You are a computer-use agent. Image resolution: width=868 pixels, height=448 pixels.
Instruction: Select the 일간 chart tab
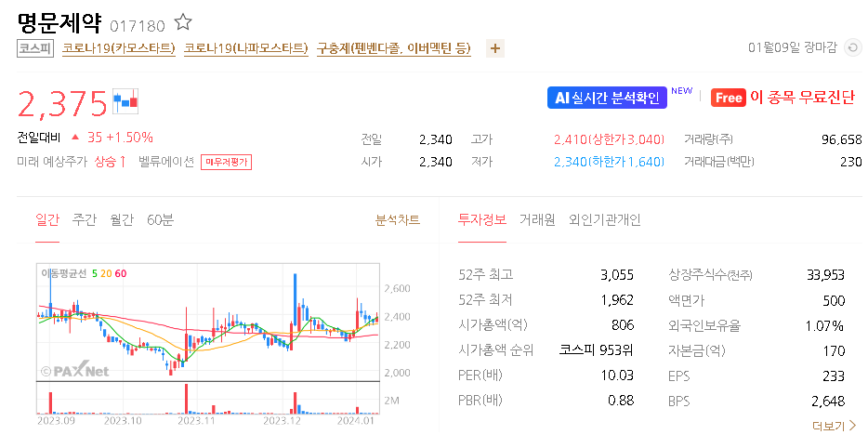47,220
